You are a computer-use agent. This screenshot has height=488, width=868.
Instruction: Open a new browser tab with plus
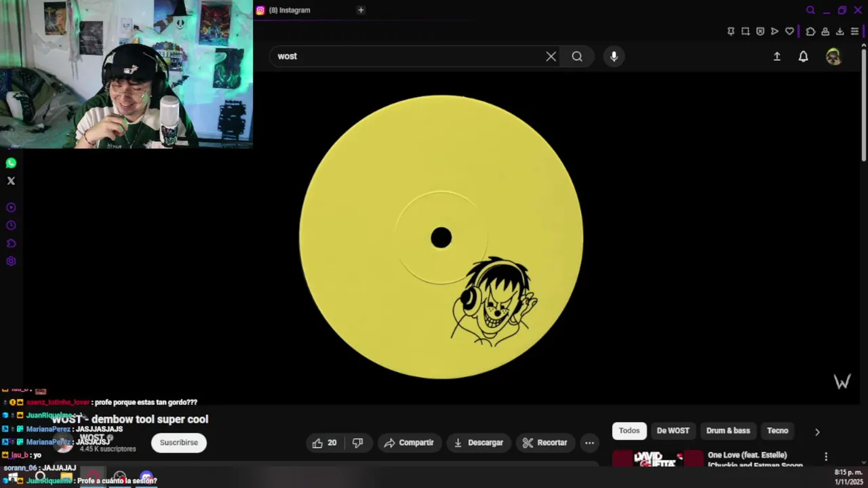tap(361, 10)
